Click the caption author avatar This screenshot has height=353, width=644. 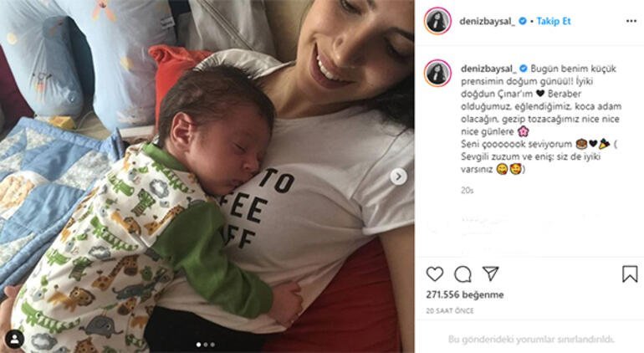(x=437, y=73)
